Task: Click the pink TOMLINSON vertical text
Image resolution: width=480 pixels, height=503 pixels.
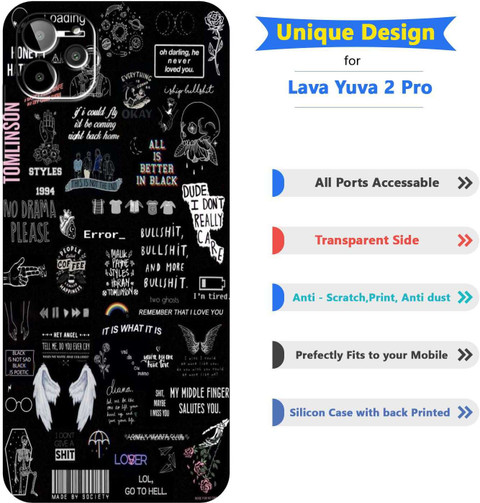Action: click(x=12, y=143)
